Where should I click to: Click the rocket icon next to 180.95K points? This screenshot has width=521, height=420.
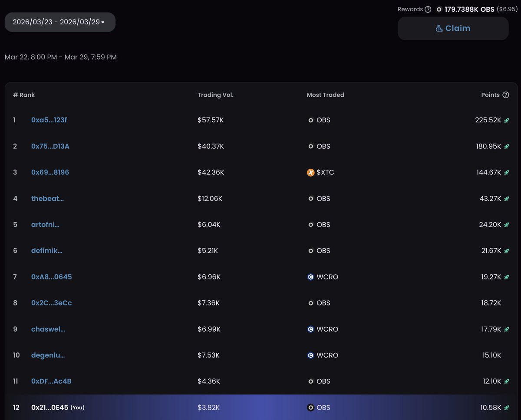pyautogui.click(x=506, y=146)
